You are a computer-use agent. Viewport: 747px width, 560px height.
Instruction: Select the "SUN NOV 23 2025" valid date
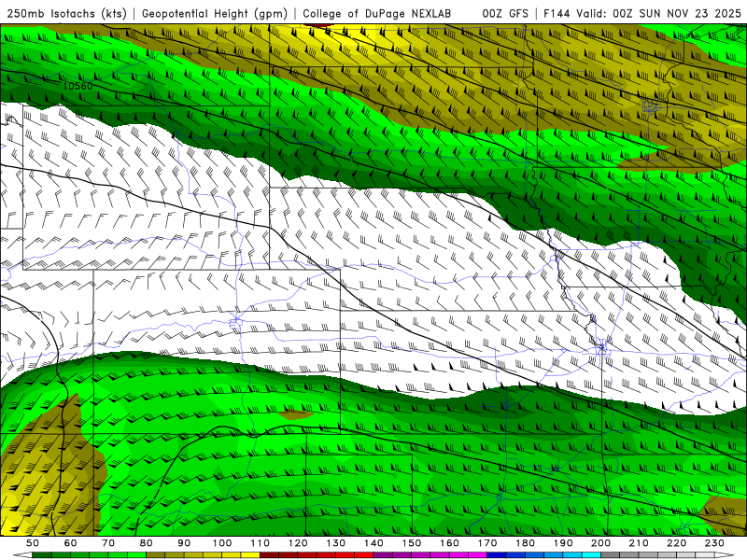point(690,13)
